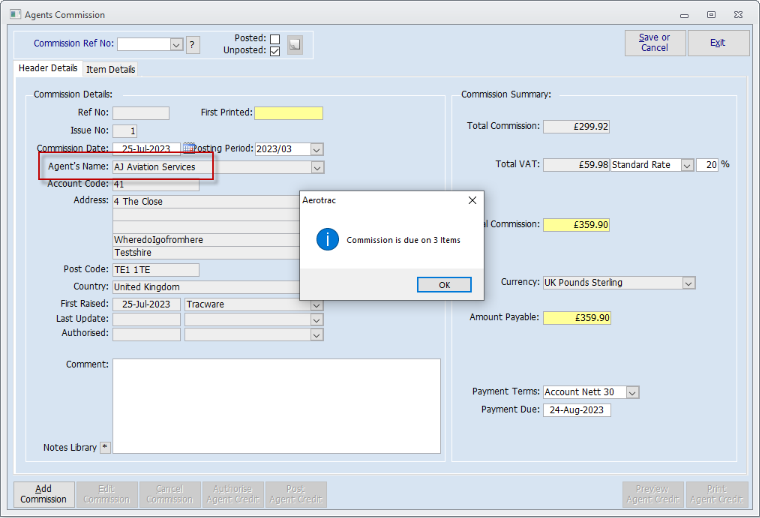This screenshot has width=760, height=518.
Task: Click the blue information icon in dialog
Action: pyautogui.click(x=328, y=239)
